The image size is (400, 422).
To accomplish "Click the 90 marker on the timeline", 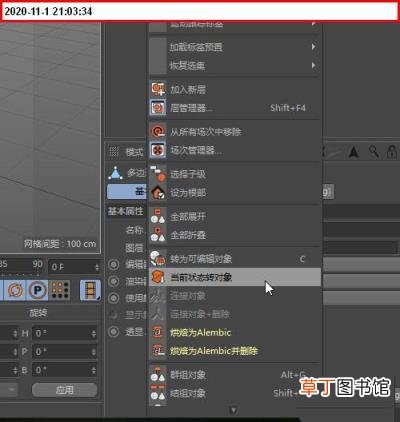I will [x=37, y=264].
